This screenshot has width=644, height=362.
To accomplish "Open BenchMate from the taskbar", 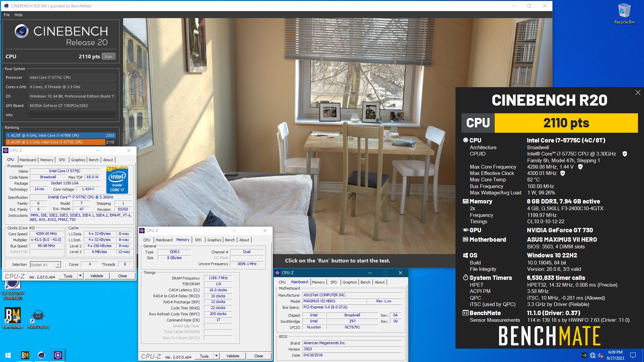I will pyautogui.click(x=25, y=355).
